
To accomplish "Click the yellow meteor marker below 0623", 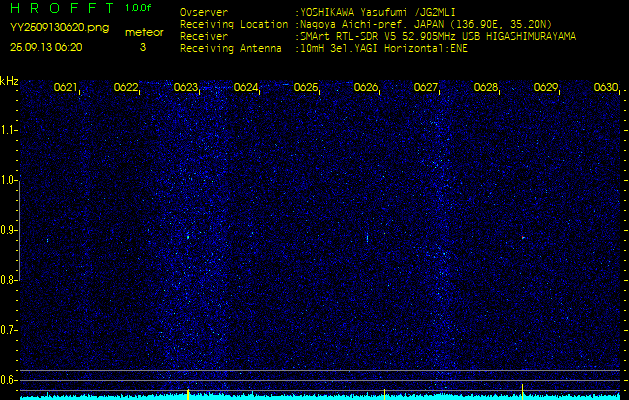I will pos(188,394).
